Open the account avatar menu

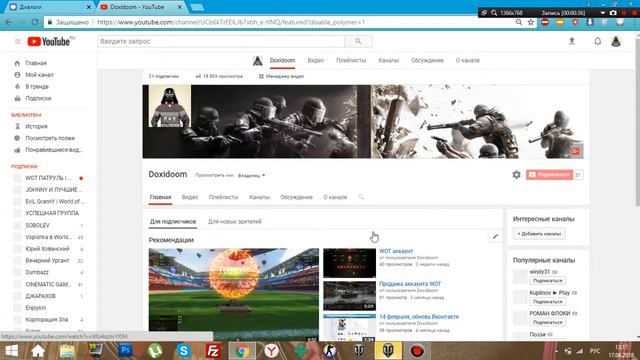pyautogui.click(x=616, y=41)
